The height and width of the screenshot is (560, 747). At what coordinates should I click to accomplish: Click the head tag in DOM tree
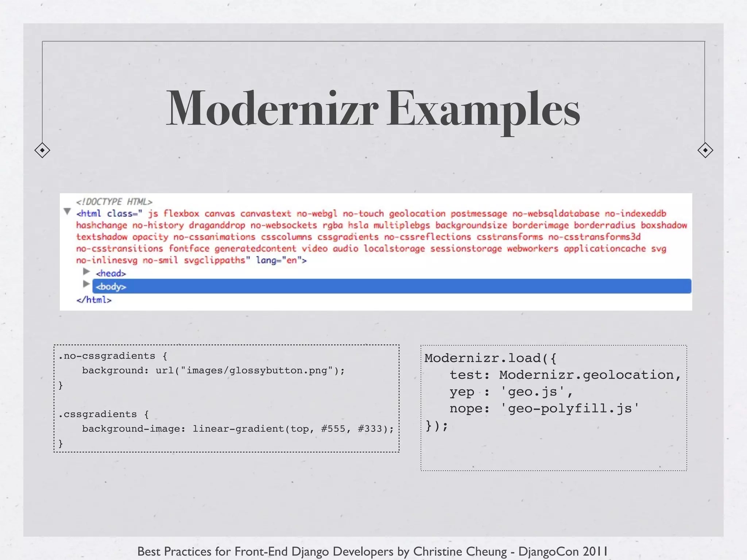tap(111, 273)
